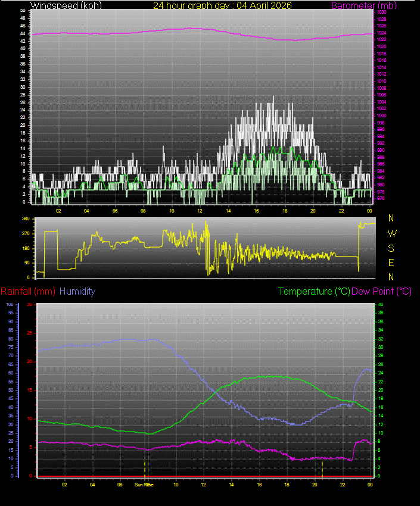Click the "Rainfall (mm)" legend label
Image resolution: width=420 pixels, height=506 pixels.
tap(28, 292)
